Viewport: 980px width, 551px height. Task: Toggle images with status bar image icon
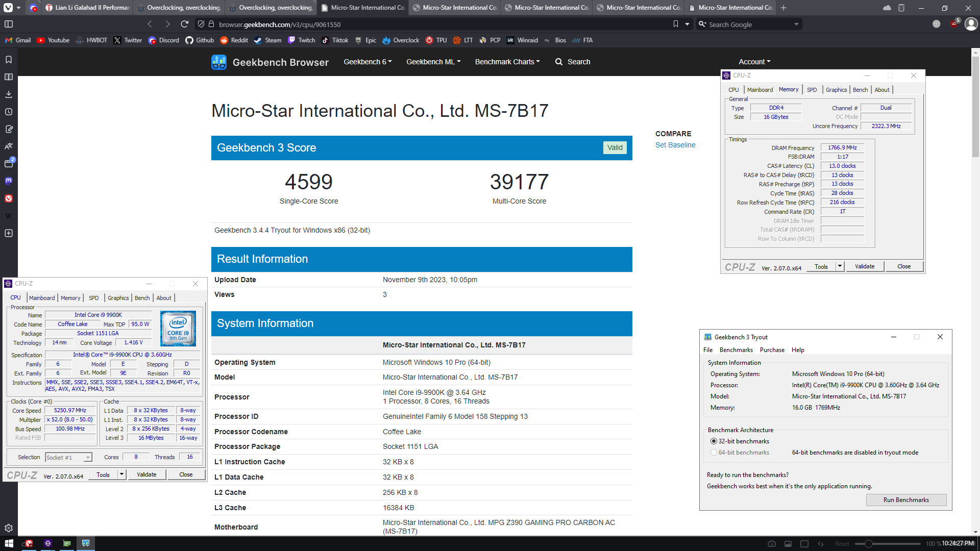pyautogui.click(x=788, y=544)
